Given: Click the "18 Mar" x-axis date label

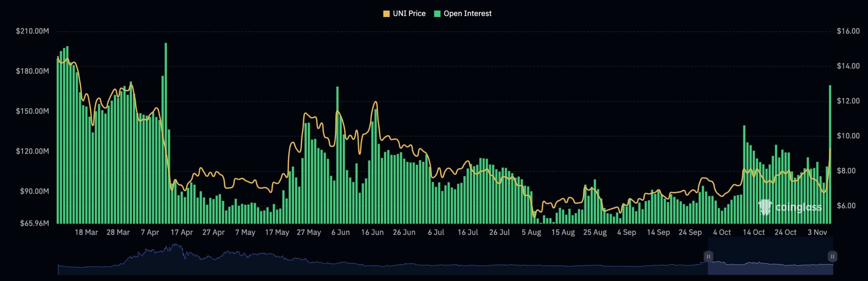Looking at the screenshot, I should [86, 232].
